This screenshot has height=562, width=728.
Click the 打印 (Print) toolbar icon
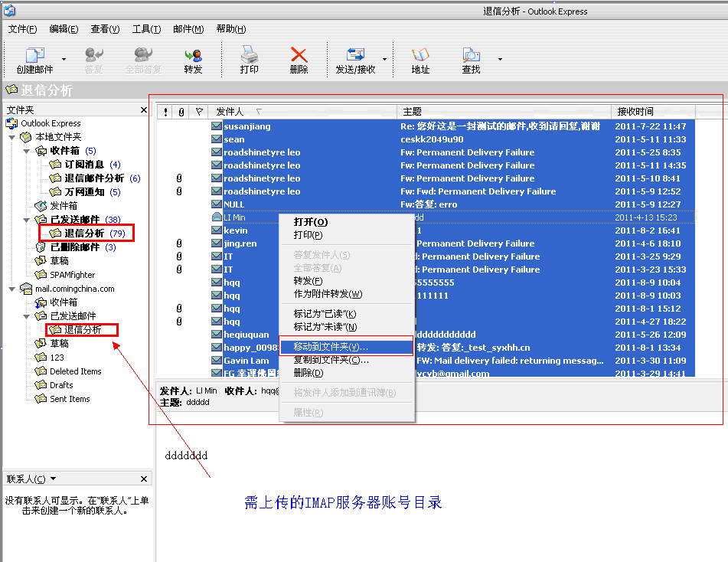[x=249, y=56]
